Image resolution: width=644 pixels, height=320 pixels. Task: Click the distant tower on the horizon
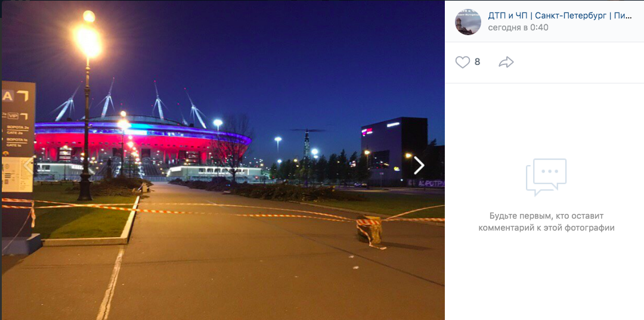point(306,144)
